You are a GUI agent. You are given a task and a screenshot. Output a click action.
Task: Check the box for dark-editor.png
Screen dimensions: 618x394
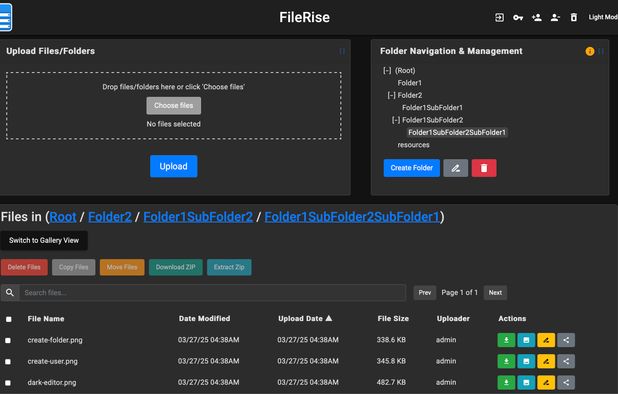click(8, 383)
